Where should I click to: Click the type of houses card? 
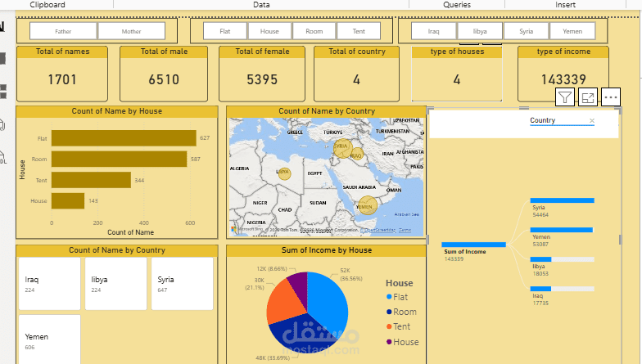point(457,74)
